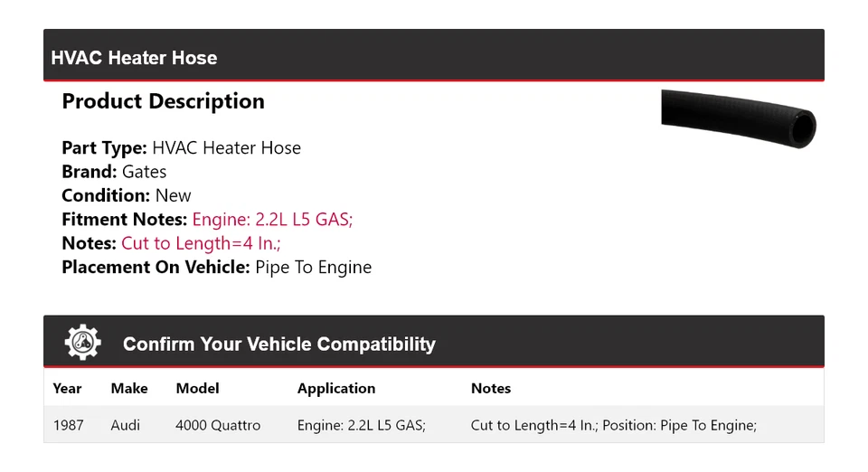The image size is (868, 472).
Task: Click the Brand: Gates line
Action: point(114,172)
